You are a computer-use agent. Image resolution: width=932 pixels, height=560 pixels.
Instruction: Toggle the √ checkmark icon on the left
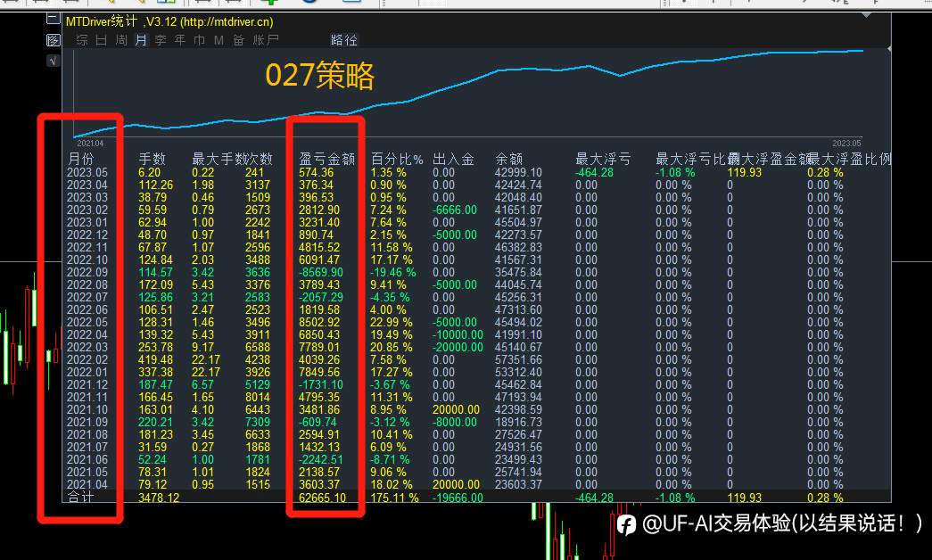[53, 61]
